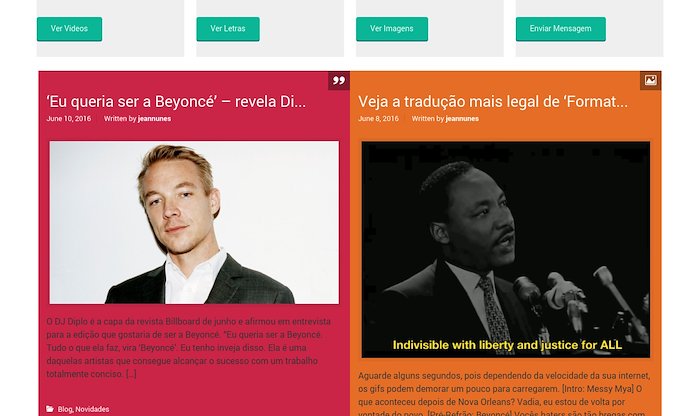This screenshot has width=700, height=416.
Task: Open 'Eu queria ser a Beyoncé' article title
Action: [x=176, y=102]
